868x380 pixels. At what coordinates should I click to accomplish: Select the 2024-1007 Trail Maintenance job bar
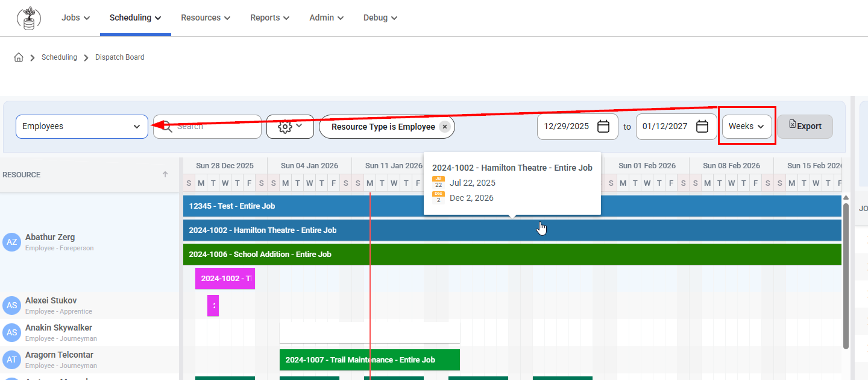370,359
